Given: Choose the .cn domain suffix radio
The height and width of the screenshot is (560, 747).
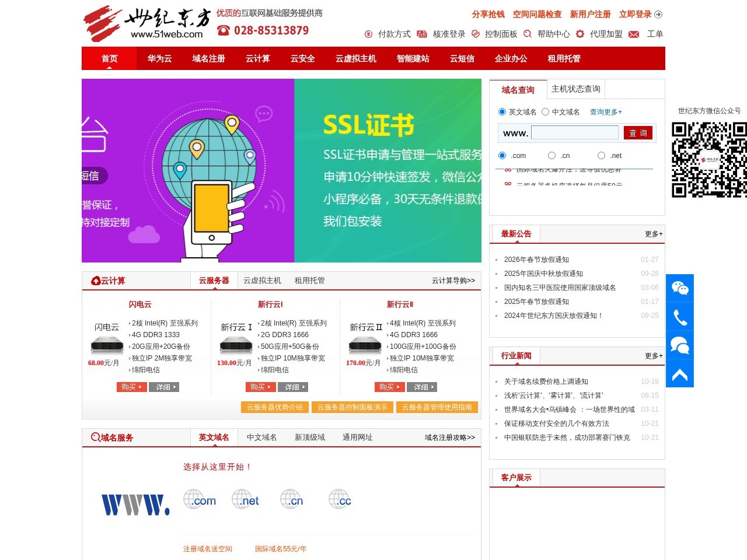Looking at the screenshot, I should 551,155.
